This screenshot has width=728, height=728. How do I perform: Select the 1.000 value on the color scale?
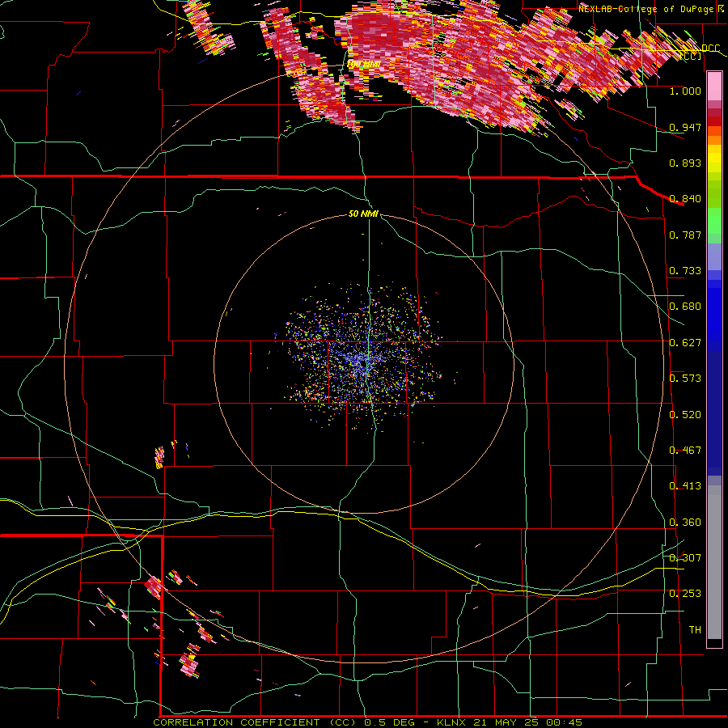click(685, 91)
